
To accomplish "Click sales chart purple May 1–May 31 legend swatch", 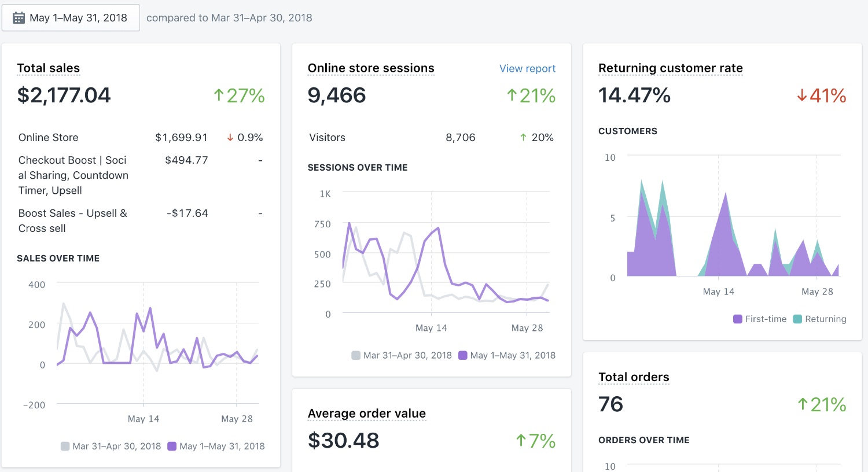I will pos(172,446).
